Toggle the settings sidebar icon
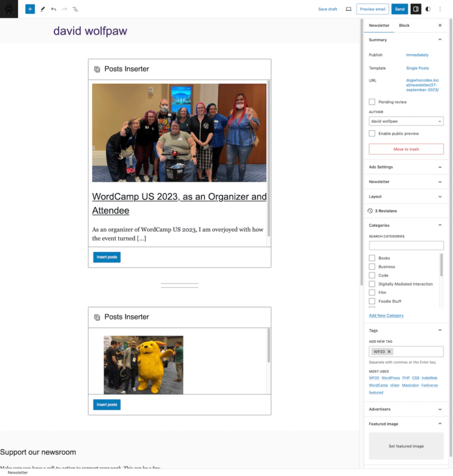This screenshot has height=476, width=453. 415,9
